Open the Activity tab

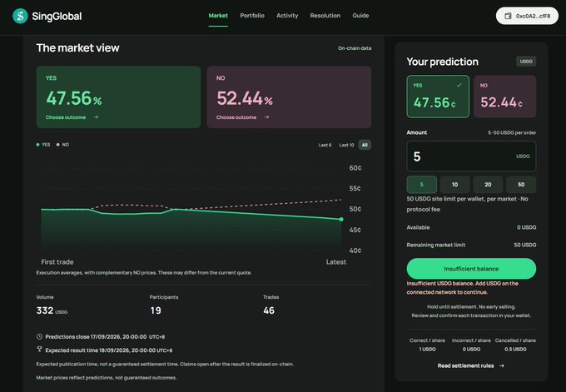(287, 16)
